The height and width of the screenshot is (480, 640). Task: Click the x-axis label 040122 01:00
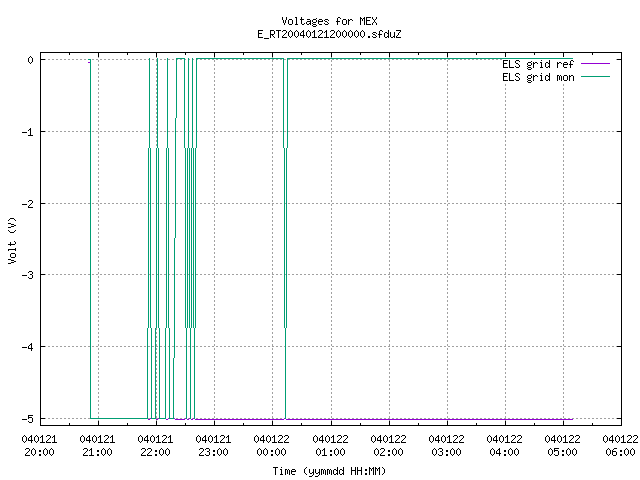[330, 446]
